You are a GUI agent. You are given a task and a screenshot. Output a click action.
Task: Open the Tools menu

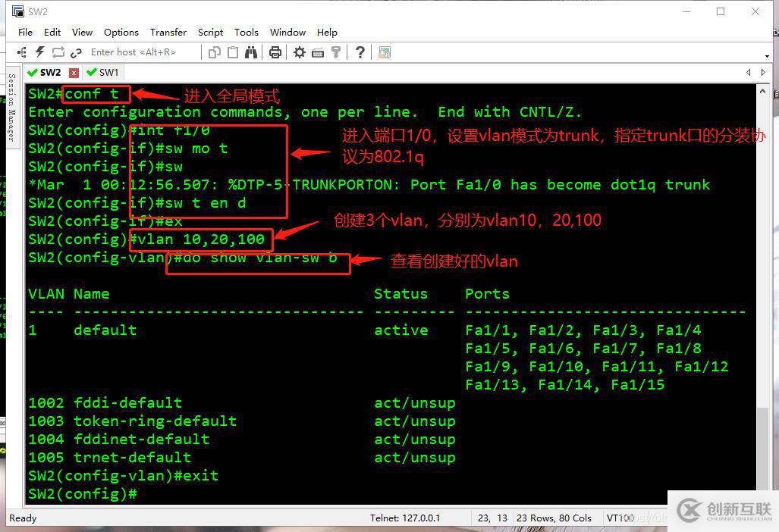(x=247, y=33)
